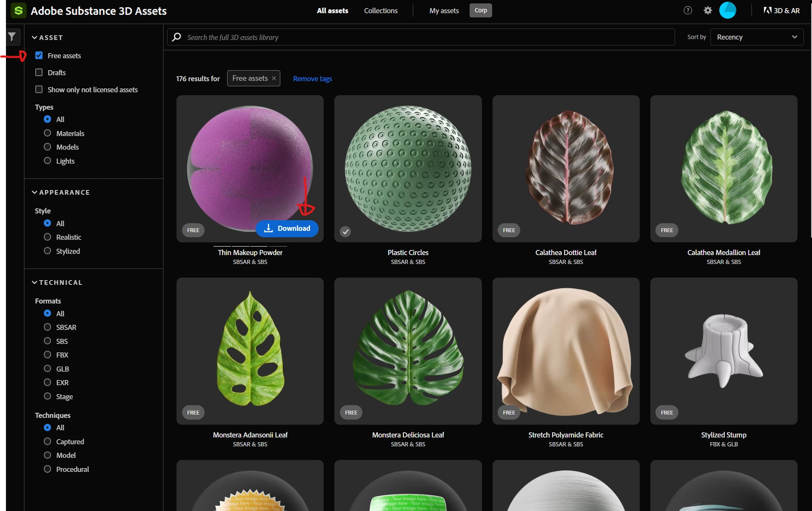
Task: Collapse the TECHNICAL filter section
Action: click(57, 282)
